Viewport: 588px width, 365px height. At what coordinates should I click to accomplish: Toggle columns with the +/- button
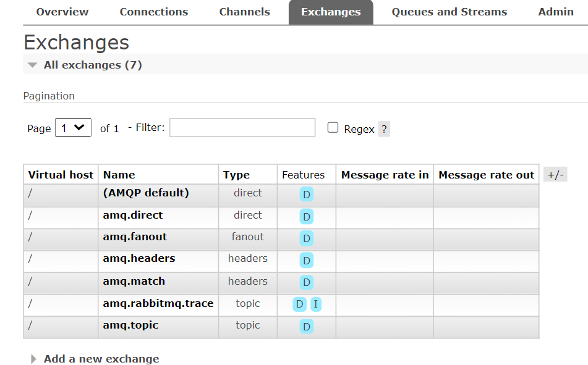pos(555,175)
